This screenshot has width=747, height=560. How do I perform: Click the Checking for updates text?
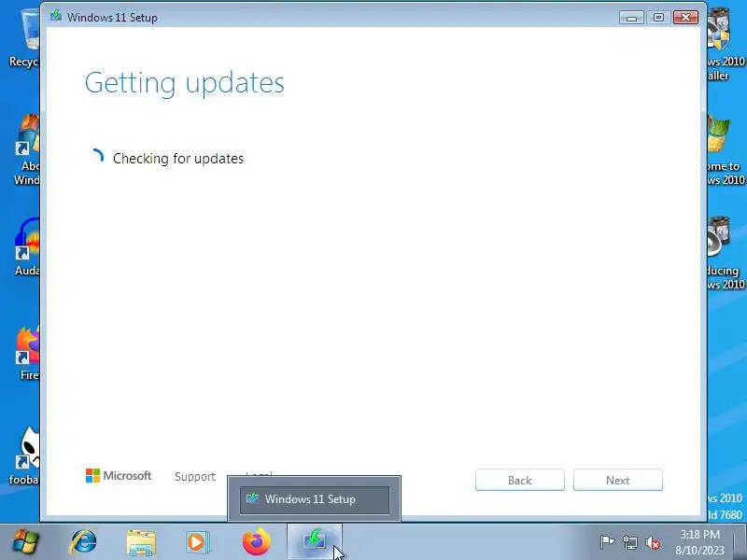[178, 158]
